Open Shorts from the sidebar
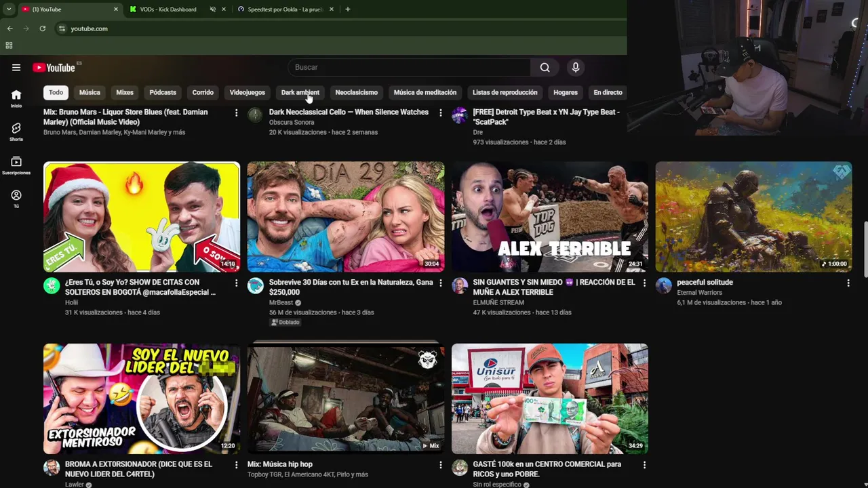 point(16,131)
